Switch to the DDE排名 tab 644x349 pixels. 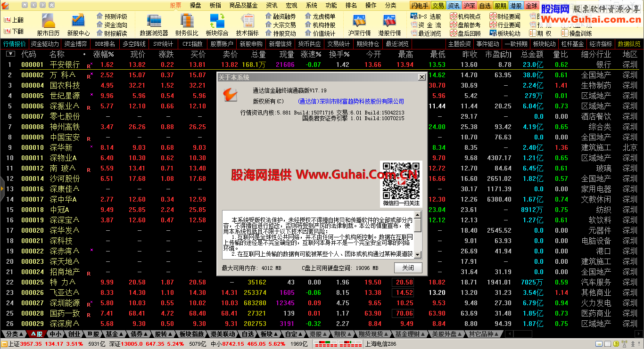click(105, 44)
